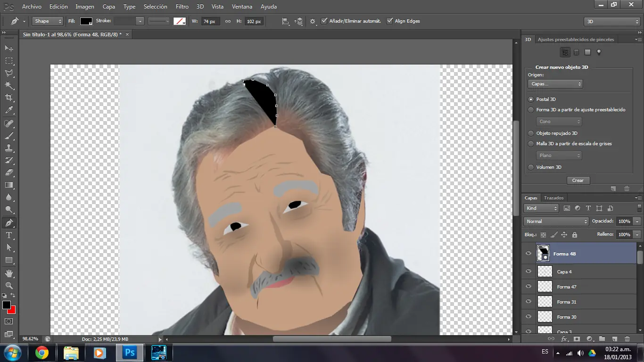Hide the Forma 48 layer
This screenshot has width=644, height=362.
click(x=528, y=254)
